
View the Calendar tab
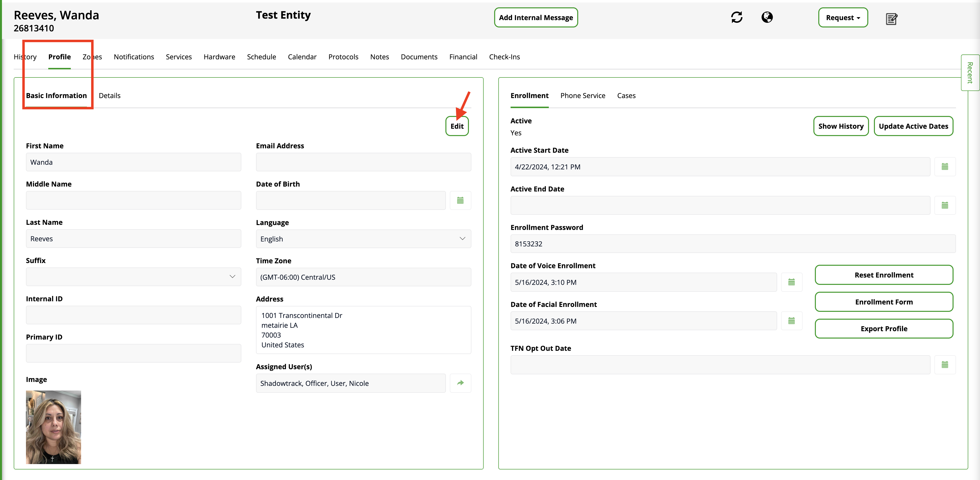[302, 57]
